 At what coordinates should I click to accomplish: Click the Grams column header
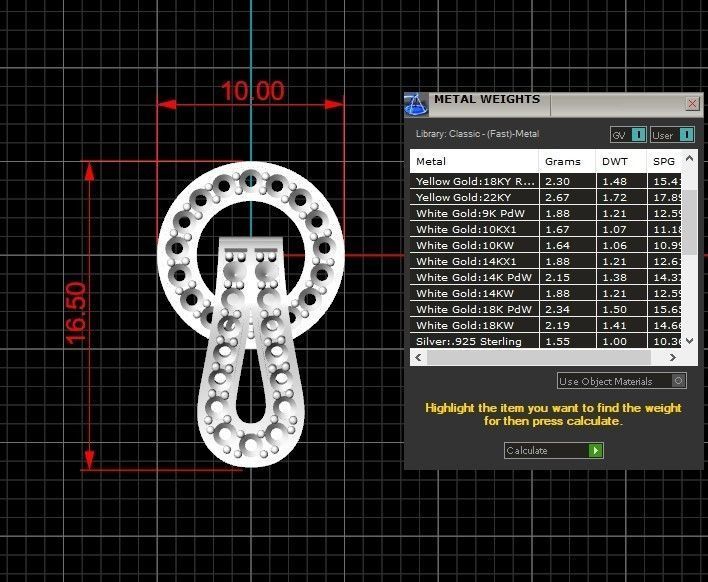pyautogui.click(x=567, y=161)
